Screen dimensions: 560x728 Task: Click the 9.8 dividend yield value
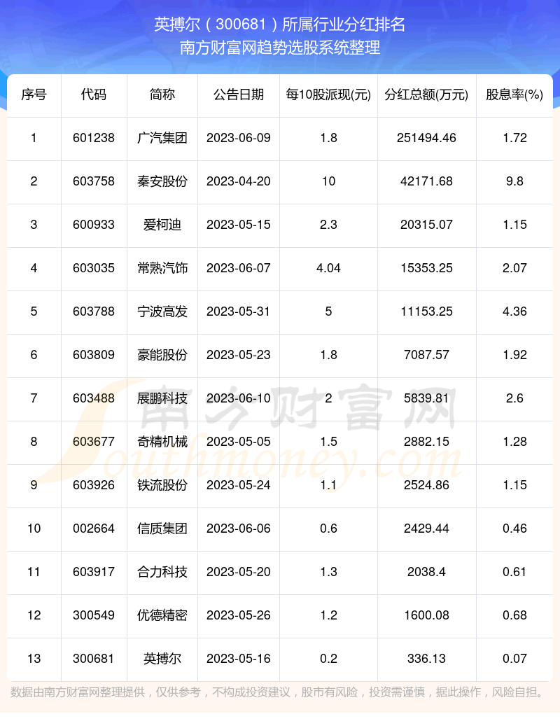click(x=514, y=181)
